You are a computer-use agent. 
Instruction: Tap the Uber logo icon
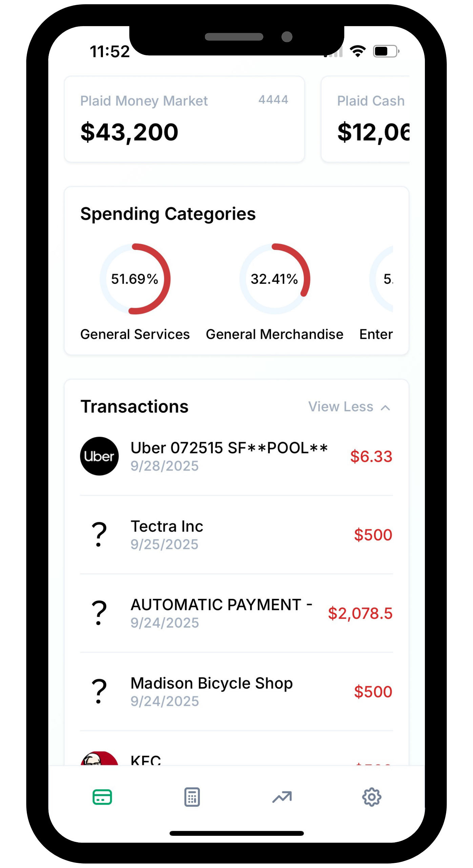(99, 456)
